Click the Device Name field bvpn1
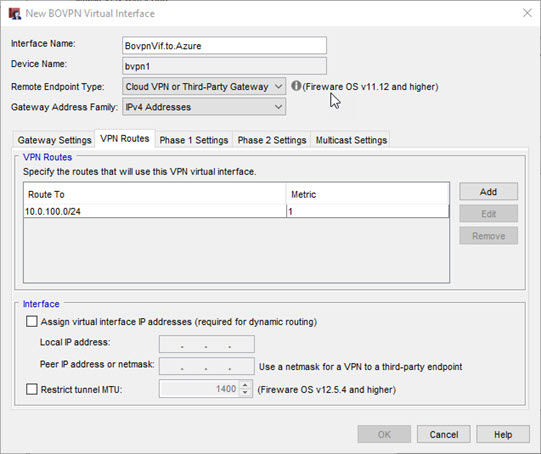Image resolution: width=541 pixels, height=454 pixels. point(224,66)
